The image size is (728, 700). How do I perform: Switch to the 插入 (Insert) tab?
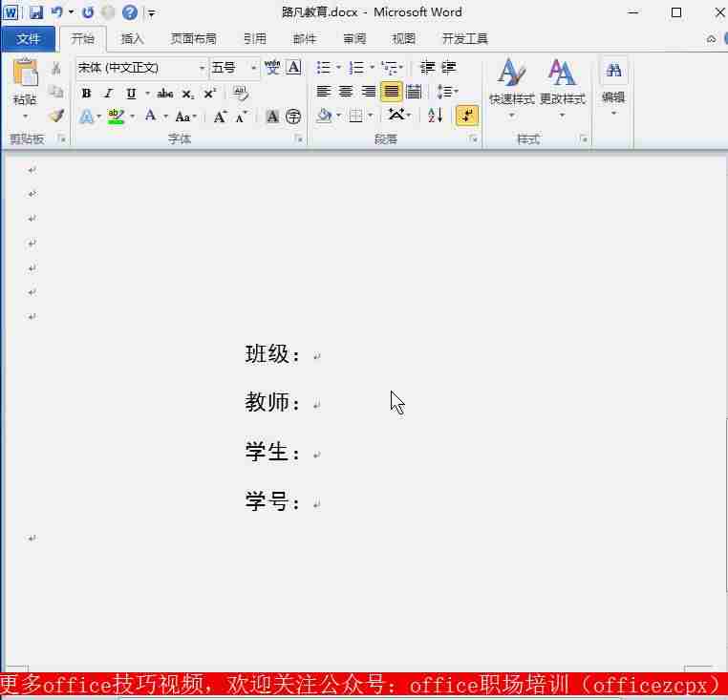pyautogui.click(x=133, y=38)
